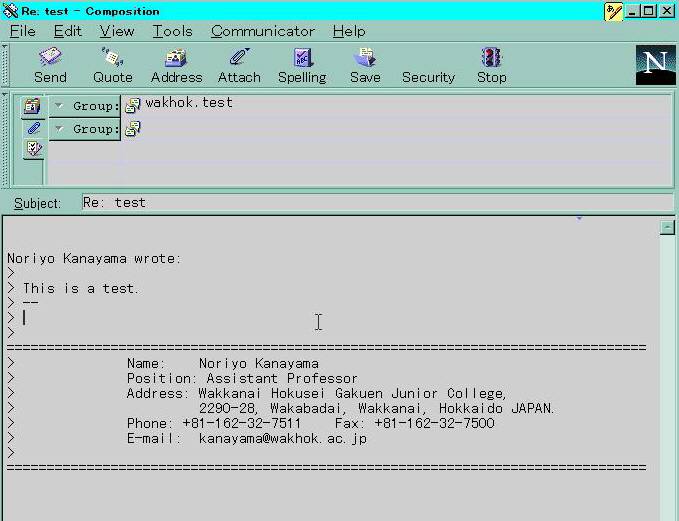Open the Communicator menu
The image size is (679, 521).
pyautogui.click(x=263, y=31)
